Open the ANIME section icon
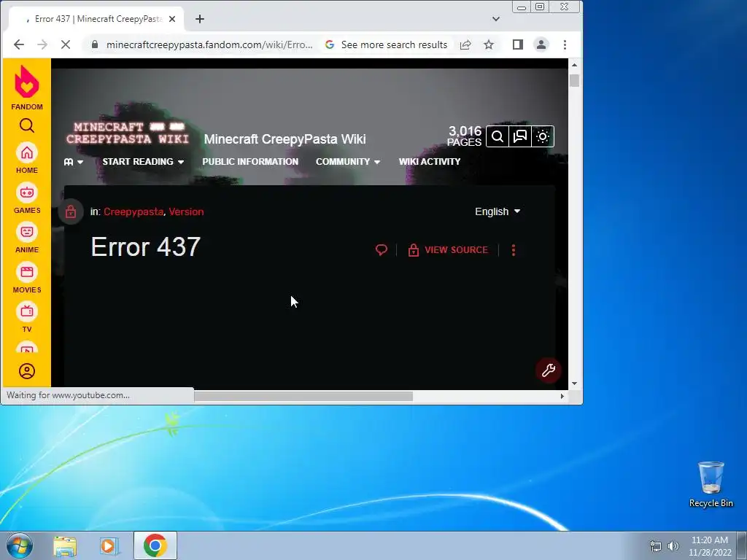 pos(27,238)
